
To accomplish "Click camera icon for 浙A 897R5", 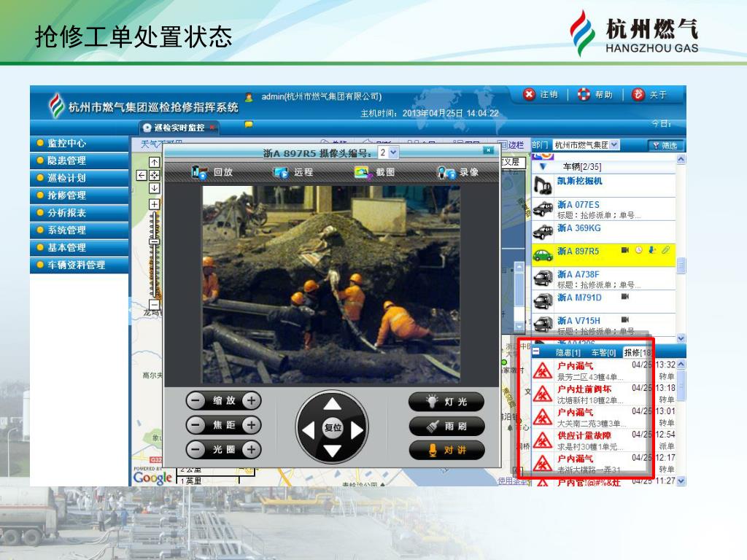I will [x=625, y=250].
